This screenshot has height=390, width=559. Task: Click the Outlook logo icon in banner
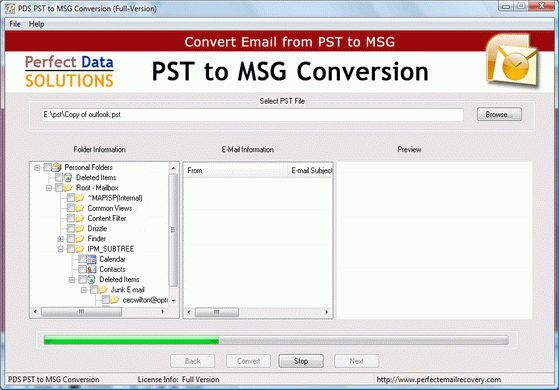pos(512,61)
